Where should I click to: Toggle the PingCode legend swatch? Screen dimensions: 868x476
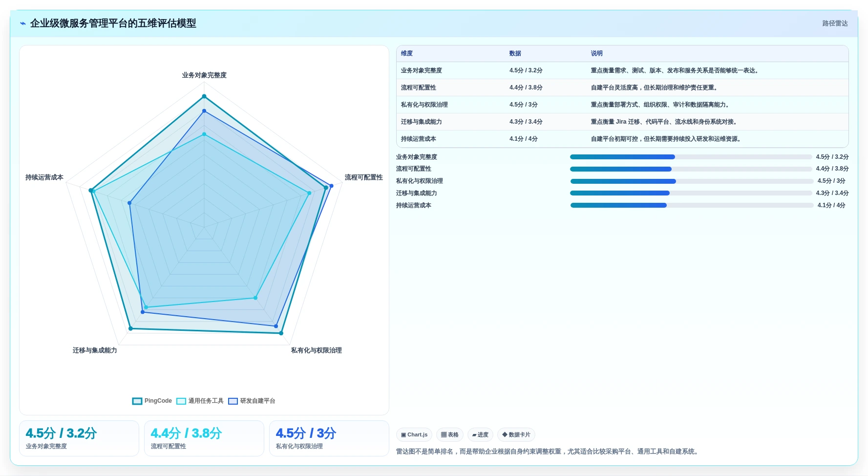pos(137,401)
